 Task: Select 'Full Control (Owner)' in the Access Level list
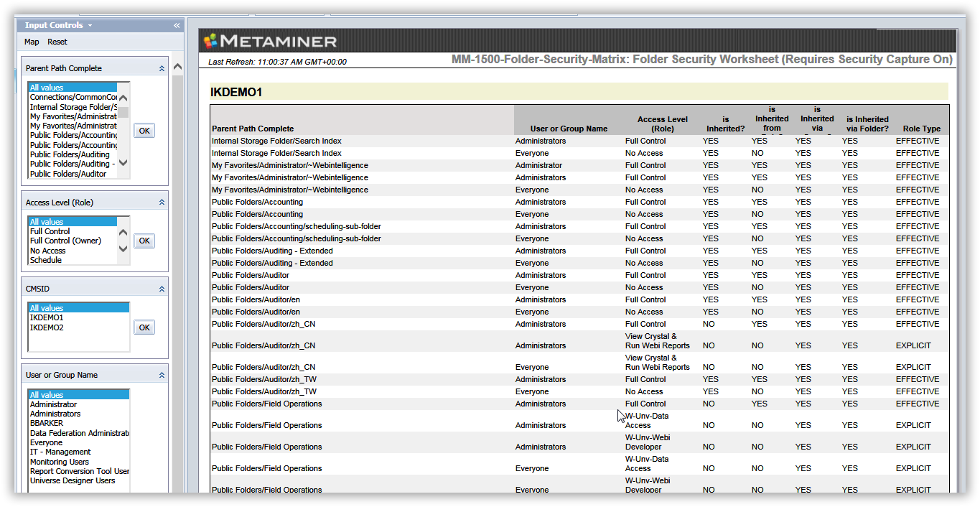73,241
